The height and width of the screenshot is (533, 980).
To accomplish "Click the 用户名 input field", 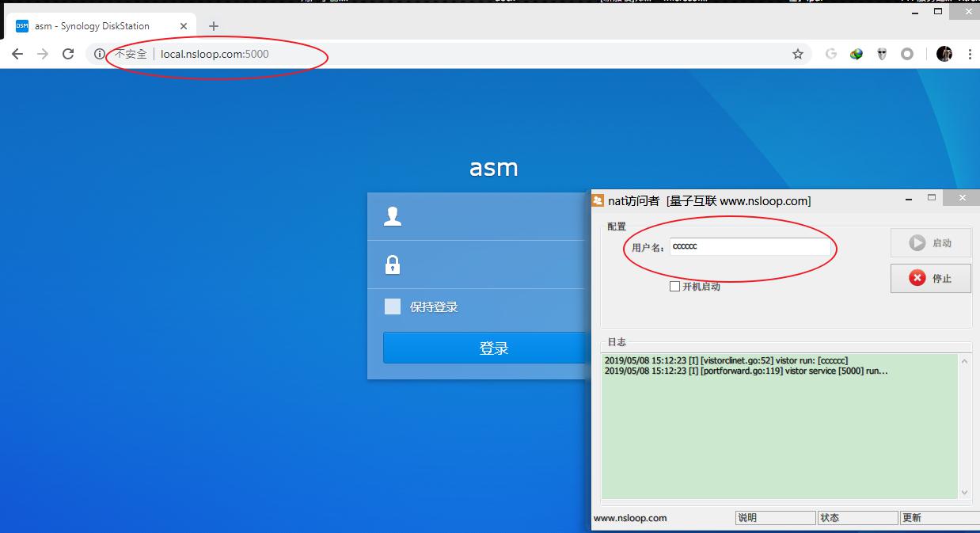I will click(749, 247).
